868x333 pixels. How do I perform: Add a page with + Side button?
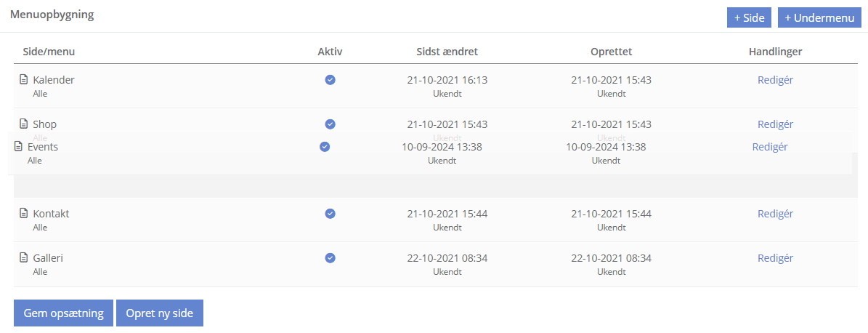pyautogui.click(x=749, y=17)
